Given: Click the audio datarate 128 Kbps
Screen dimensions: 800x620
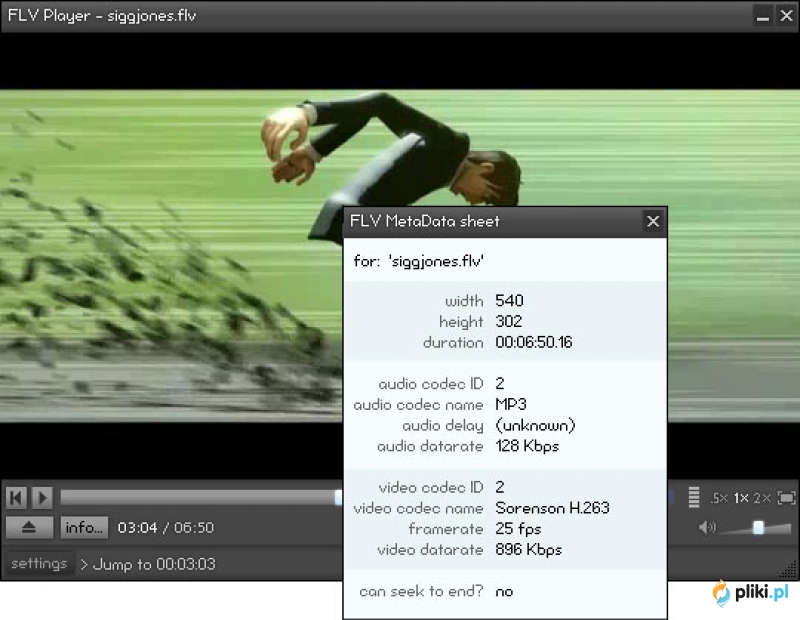Looking at the screenshot, I should 527,447.
